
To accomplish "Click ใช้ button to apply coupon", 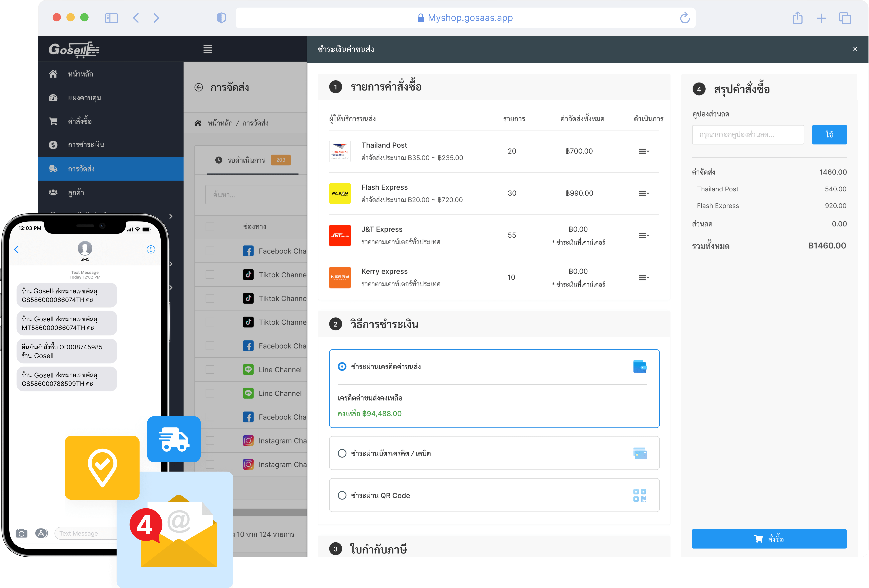I will 829,135.
